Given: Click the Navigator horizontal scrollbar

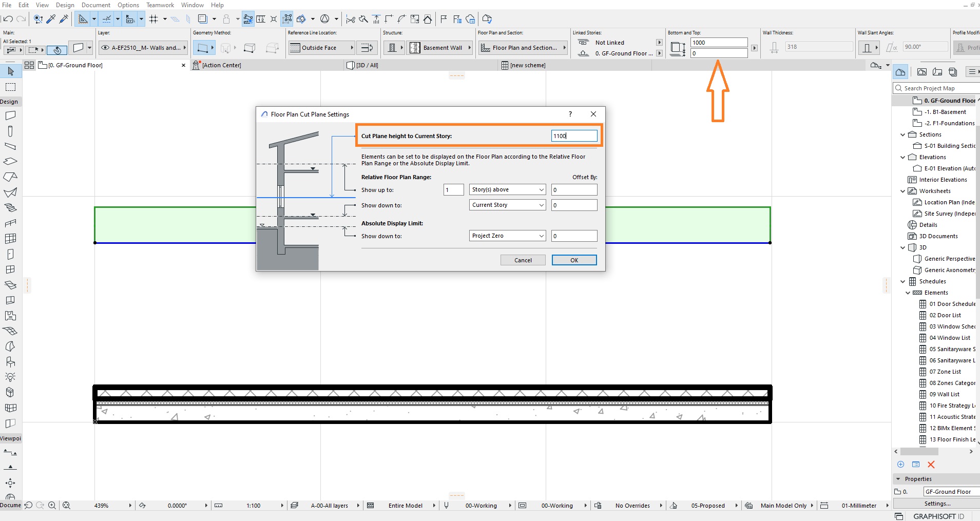Looking at the screenshot, I should coord(919,452).
